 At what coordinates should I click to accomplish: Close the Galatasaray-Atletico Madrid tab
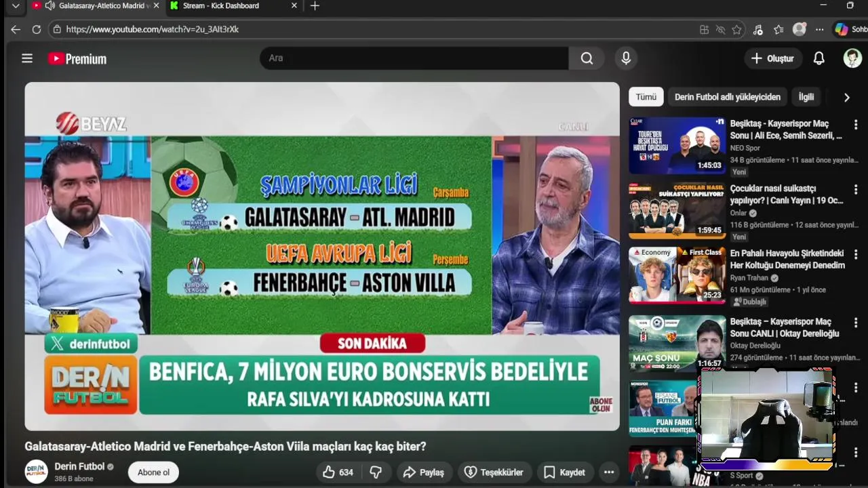(x=157, y=5)
